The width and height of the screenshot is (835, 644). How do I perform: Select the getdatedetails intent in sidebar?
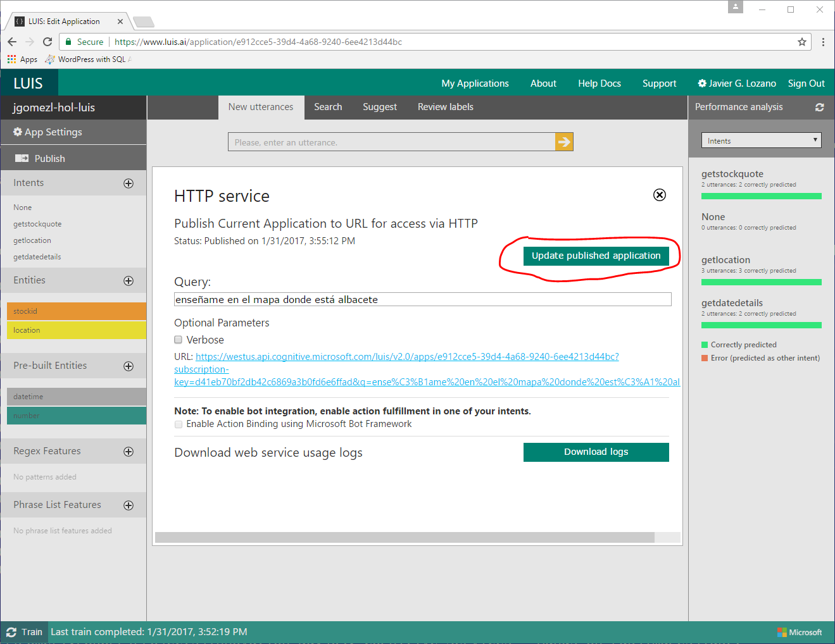[37, 257]
